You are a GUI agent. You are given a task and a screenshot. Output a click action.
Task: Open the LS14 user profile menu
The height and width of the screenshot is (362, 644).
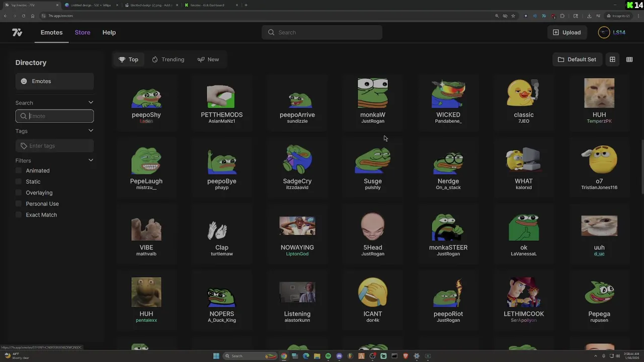click(612, 32)
